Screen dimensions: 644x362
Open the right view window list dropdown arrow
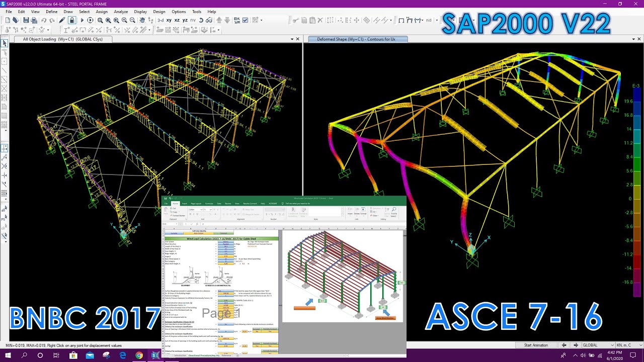(633, 39)
